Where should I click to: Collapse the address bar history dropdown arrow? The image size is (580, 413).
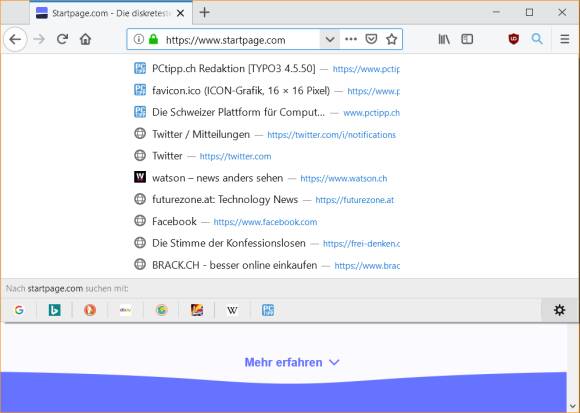coord(330,39)
